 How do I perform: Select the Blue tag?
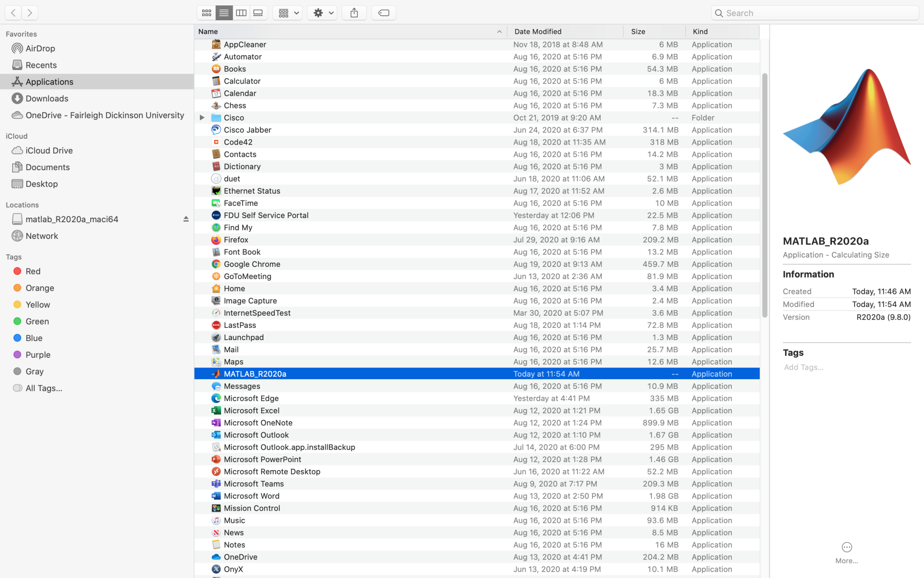pos(97,338)
